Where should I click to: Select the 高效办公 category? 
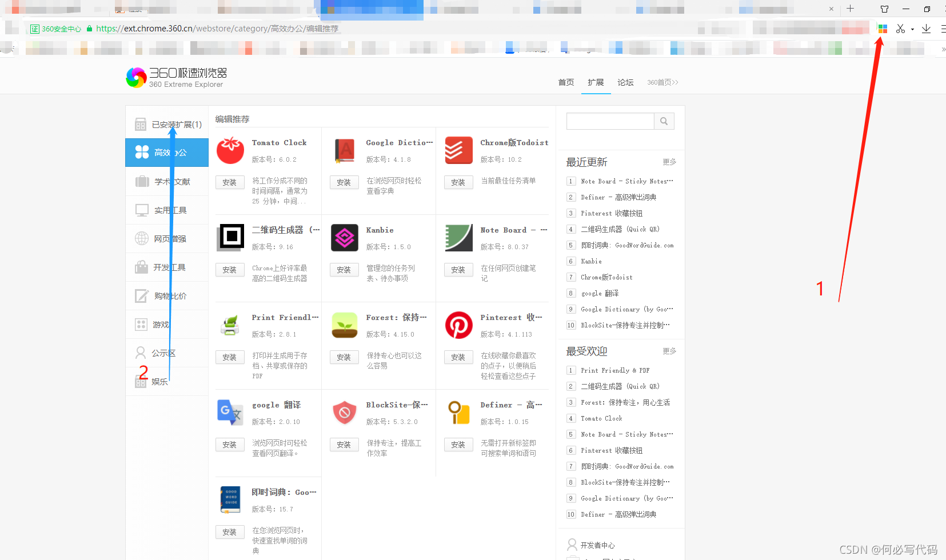tap(167, 153)
